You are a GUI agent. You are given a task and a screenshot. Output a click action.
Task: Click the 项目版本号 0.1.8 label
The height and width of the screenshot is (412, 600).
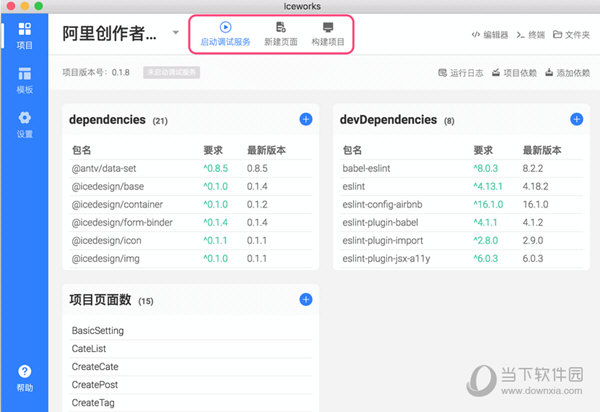(96, 72)
